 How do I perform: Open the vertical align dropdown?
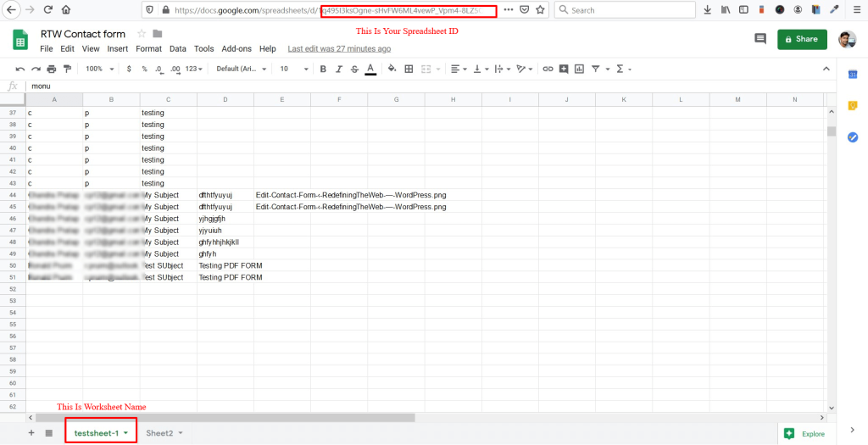[480, 70]
